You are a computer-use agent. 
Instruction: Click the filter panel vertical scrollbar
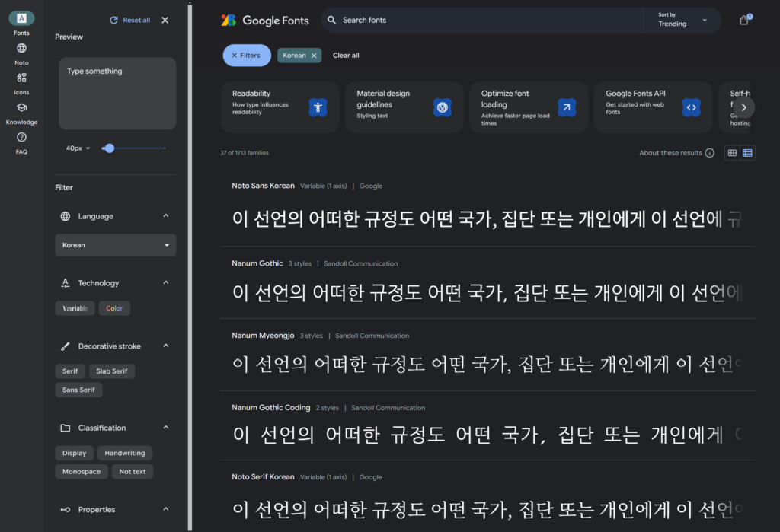click(x=190, y=266)
